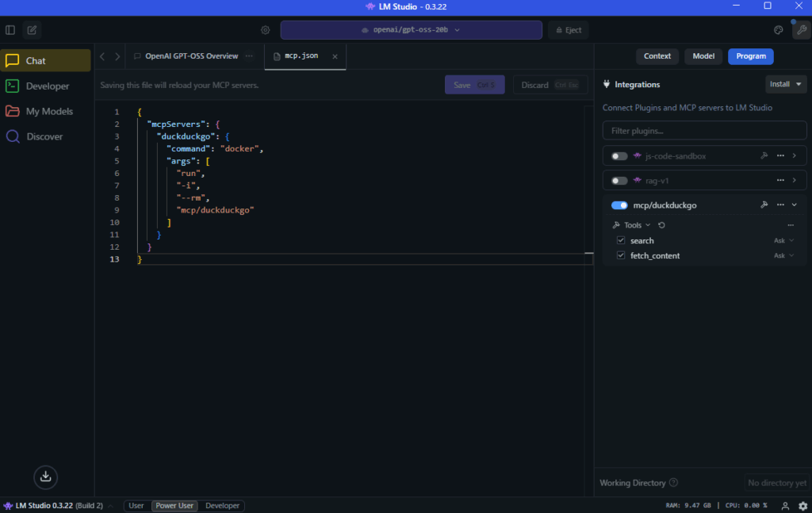Screen dimensions: 812x513
Task: Uncheck the fetch_content tool checkbox
Action: [621, 255]
